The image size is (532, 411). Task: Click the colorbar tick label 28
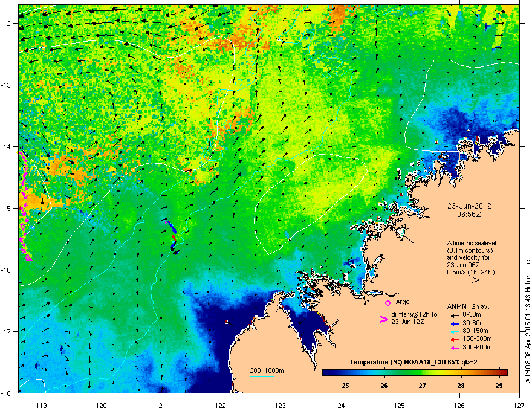coord(461,386)
